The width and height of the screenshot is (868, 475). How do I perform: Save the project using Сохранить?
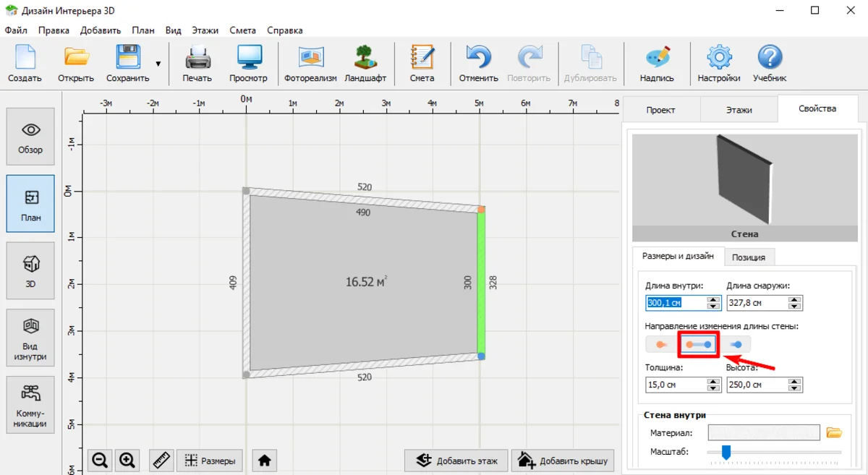pos(128,64)
